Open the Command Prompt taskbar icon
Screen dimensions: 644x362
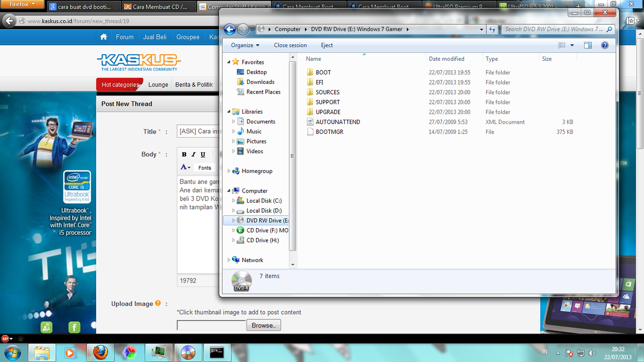coord(217,352)
